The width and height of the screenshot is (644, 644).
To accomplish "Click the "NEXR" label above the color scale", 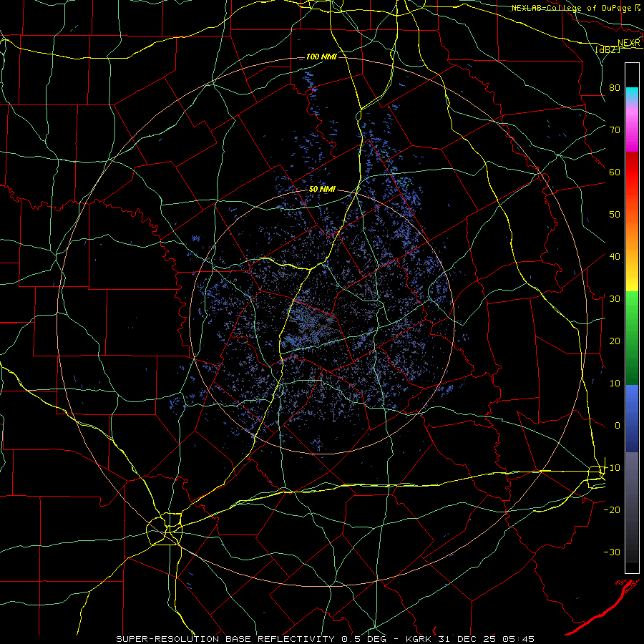I will tap(628, 43).
